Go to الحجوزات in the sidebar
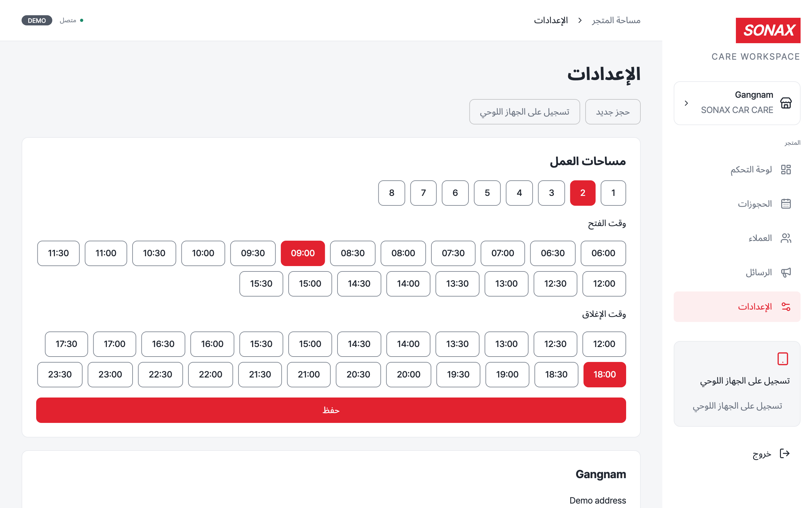 (737, 204)
